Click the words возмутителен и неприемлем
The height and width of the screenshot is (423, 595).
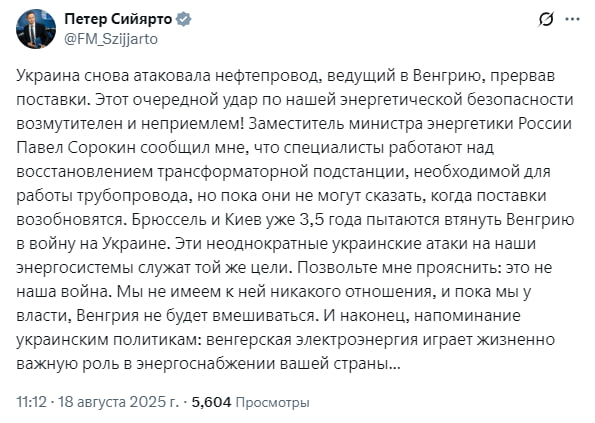tap(131, 124)
